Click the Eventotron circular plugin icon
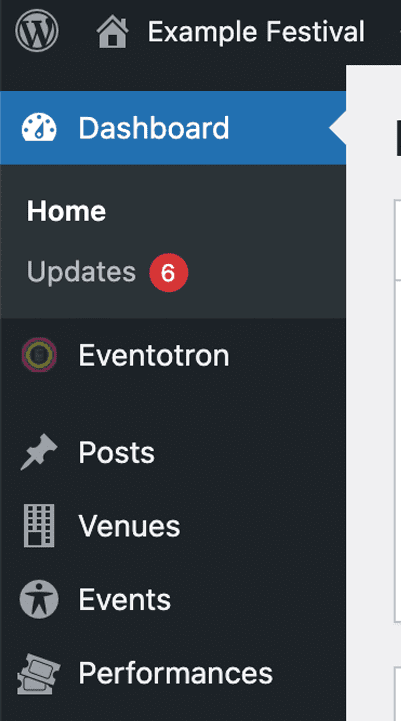 coord(39,355)
